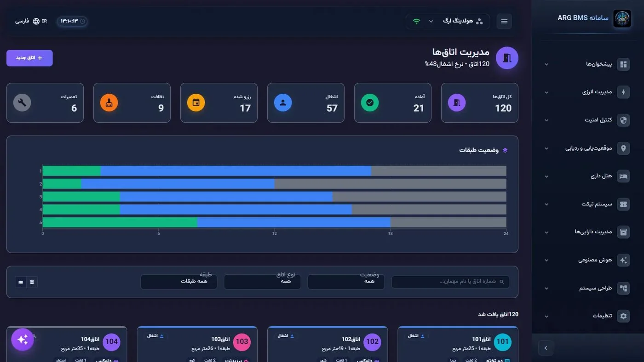The image size is (644, 362).
Task: Expand the کنترل امنیت chevron in sidebar
Action: point(546,120)
